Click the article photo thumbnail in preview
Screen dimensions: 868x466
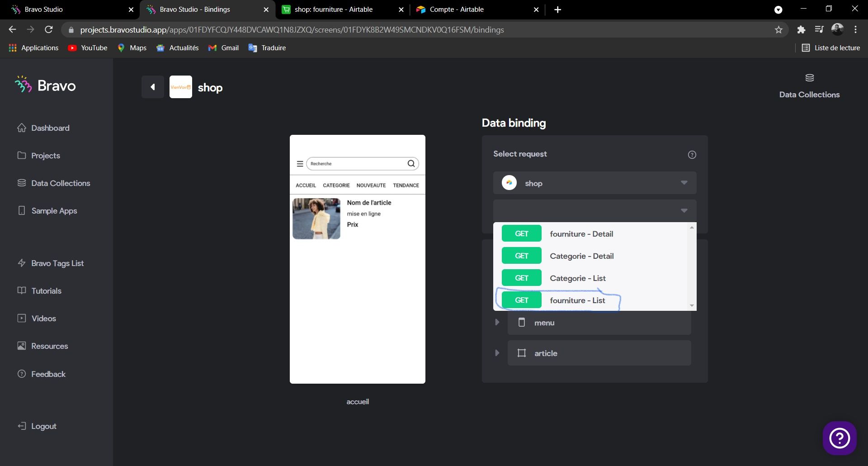pyautogui.click(x=316, y=219)
